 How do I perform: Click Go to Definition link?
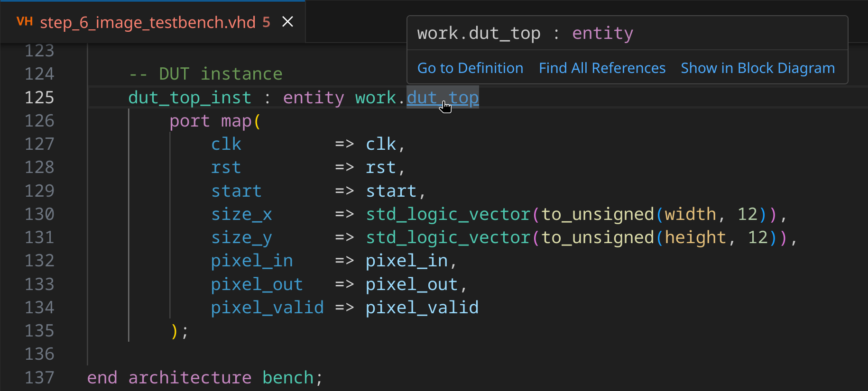(x=470, y=68)
